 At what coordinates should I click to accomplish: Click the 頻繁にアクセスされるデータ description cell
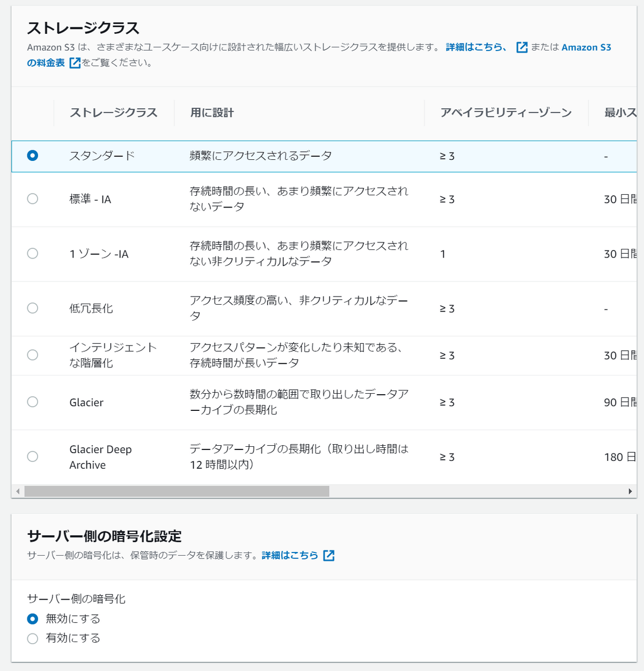tap(261, 156)
